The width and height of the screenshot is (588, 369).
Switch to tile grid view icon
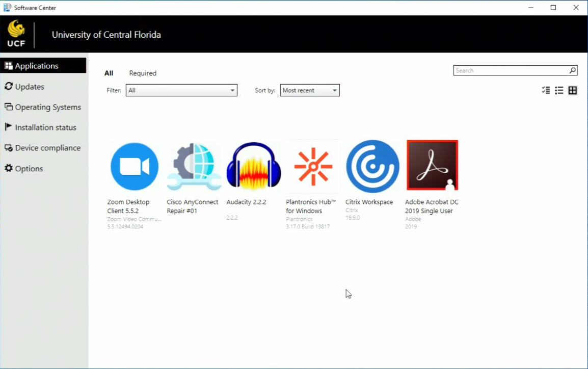point(573,90)
